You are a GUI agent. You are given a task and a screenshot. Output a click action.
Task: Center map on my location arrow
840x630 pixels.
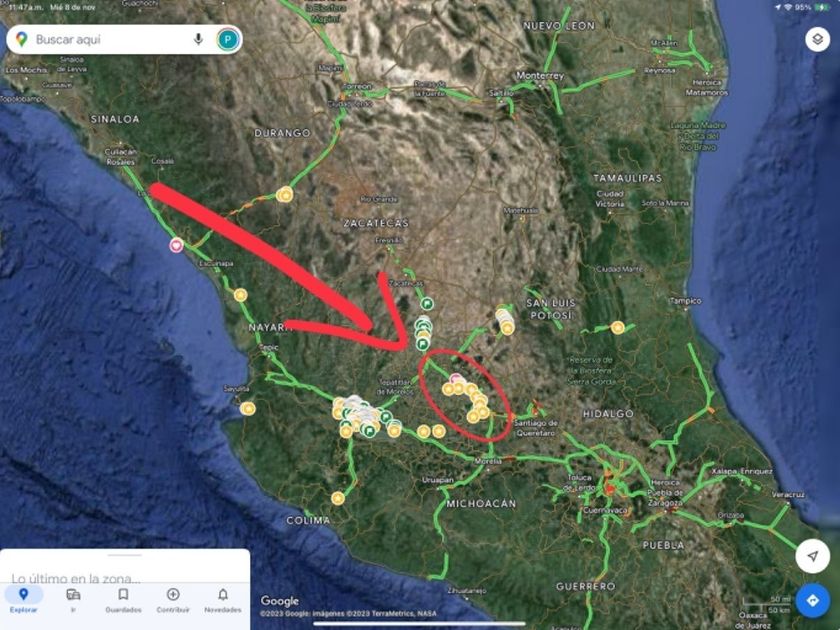coord(812,556)
